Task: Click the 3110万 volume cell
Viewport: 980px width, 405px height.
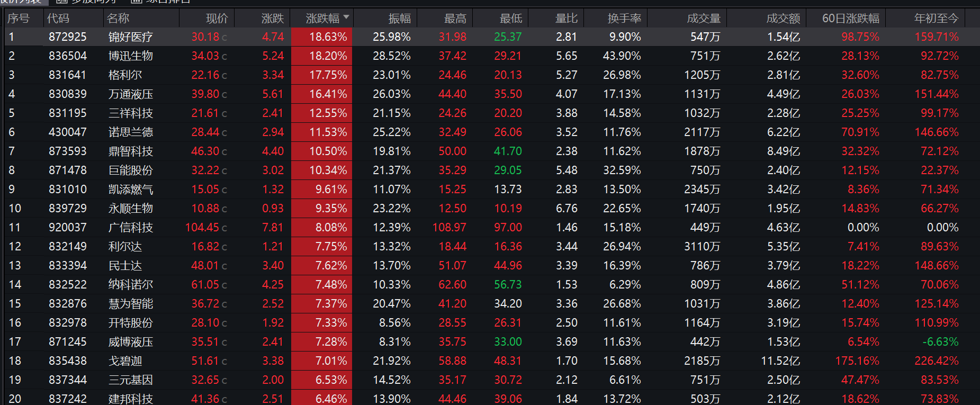Action: coord(702,247)
